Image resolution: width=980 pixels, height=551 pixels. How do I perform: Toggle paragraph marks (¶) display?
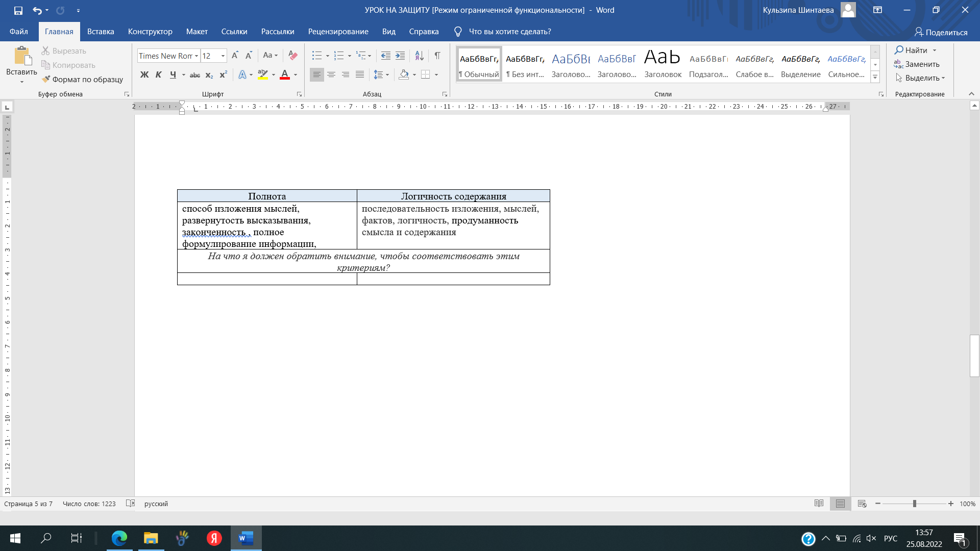tap(437, 56)
